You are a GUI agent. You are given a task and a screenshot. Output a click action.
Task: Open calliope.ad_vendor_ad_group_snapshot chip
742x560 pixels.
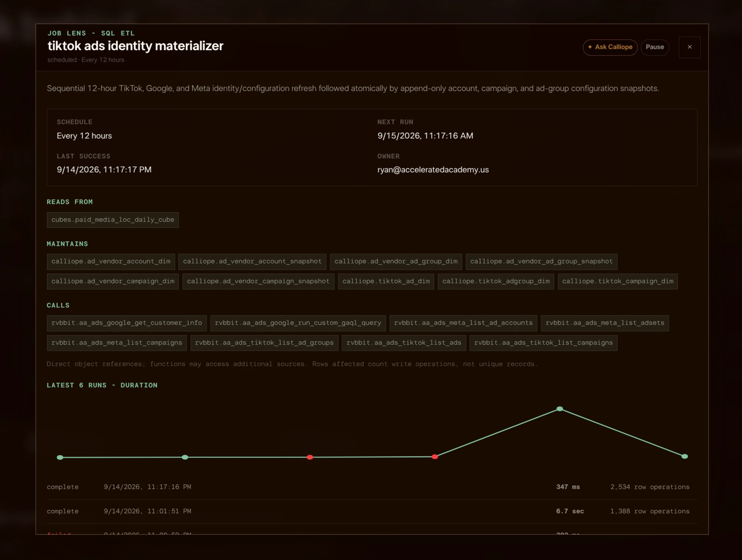tap(541, 261)
